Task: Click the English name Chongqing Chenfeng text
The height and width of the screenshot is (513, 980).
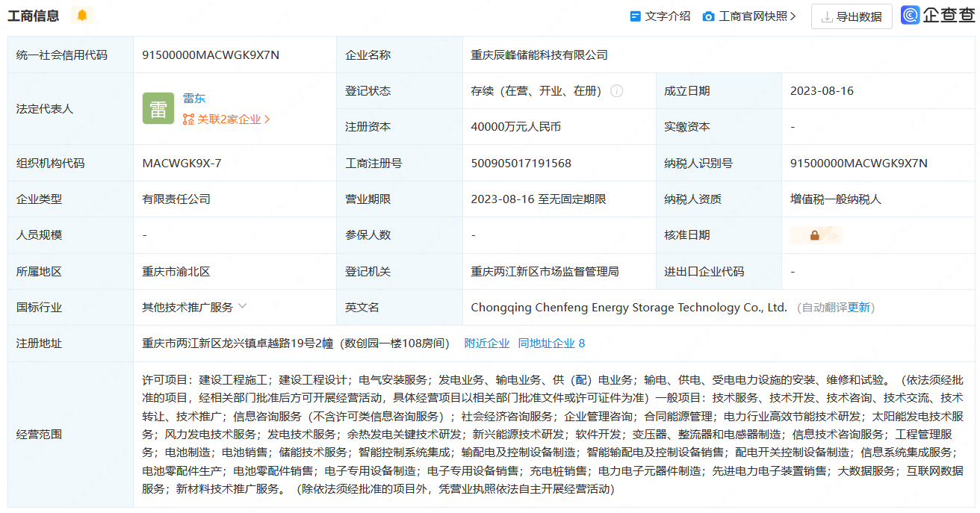Action: coord(629,308)
